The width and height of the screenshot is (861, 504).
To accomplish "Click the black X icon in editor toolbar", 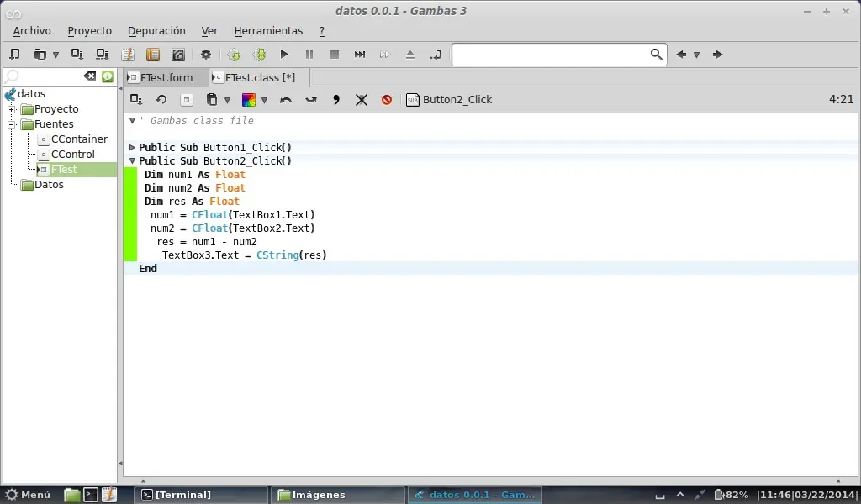I will coord(362,100).
